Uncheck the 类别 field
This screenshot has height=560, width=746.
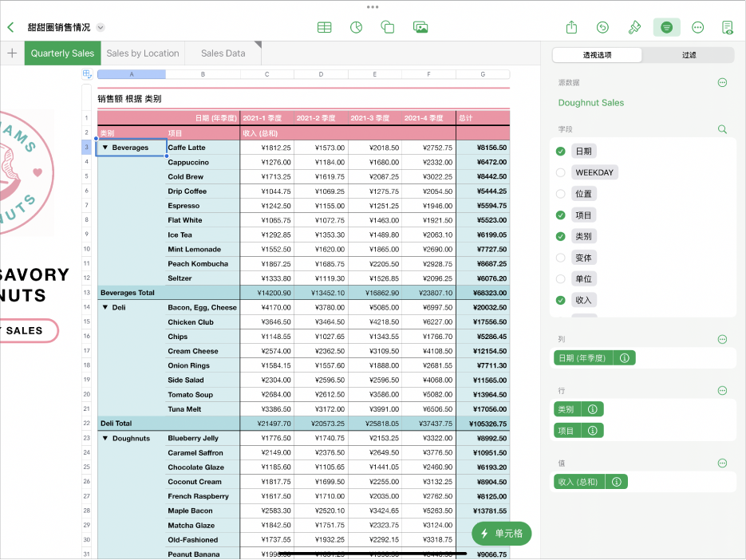pos(560,236)
